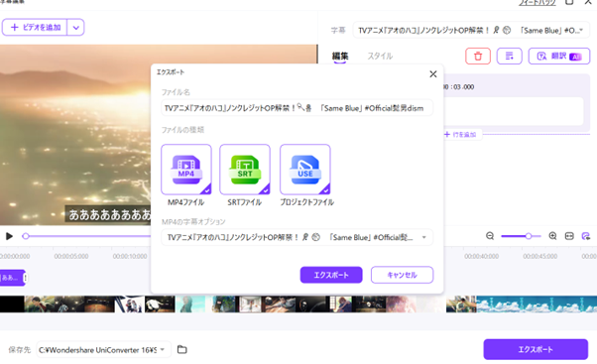This screenshot has height=364, width=597.
Task: Click the playback progress slider handle
Action: [x=26, y=236]
